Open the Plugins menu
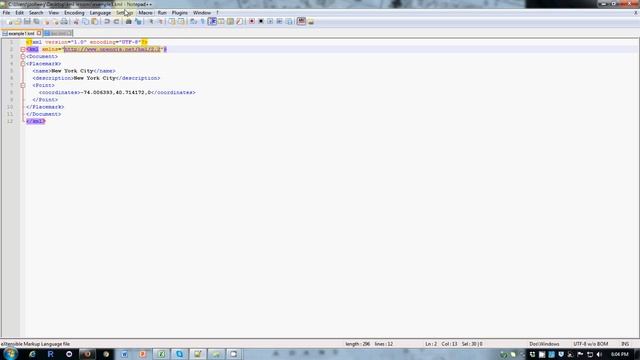 click(x=180, y=13)
